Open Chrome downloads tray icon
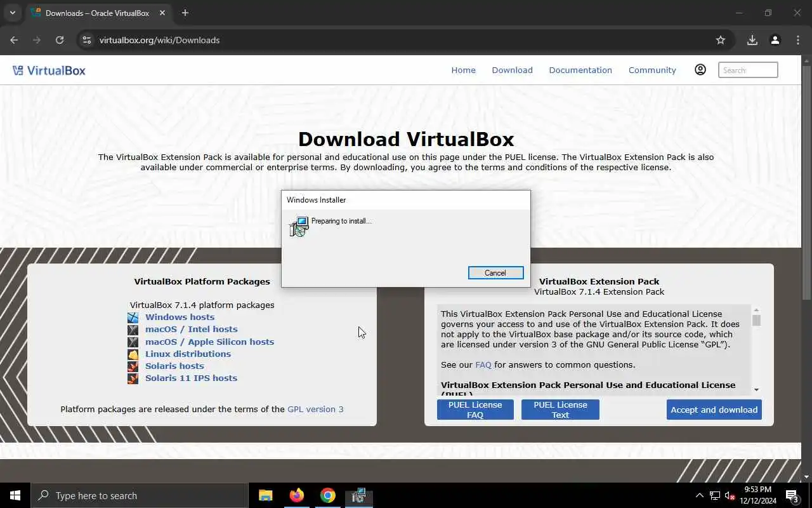This screenshot has height=508, width=812. pyautogui.click(x=752, y=40)
